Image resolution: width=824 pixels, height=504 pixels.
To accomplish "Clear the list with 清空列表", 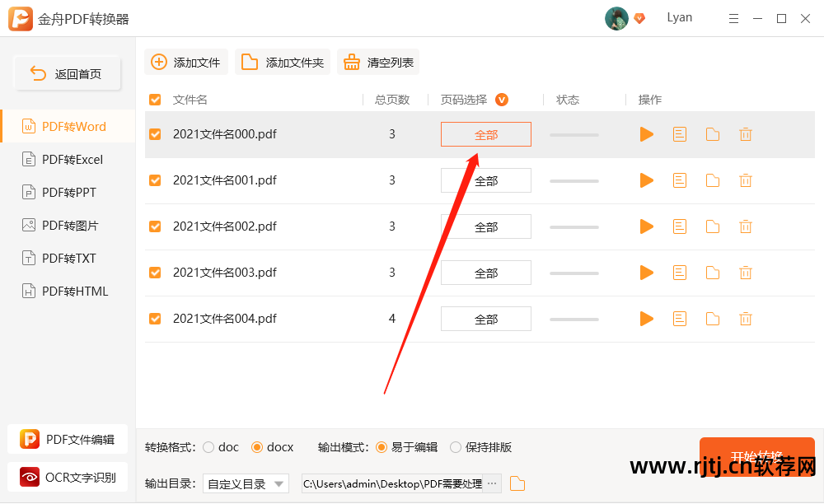I will coord(378,61).
